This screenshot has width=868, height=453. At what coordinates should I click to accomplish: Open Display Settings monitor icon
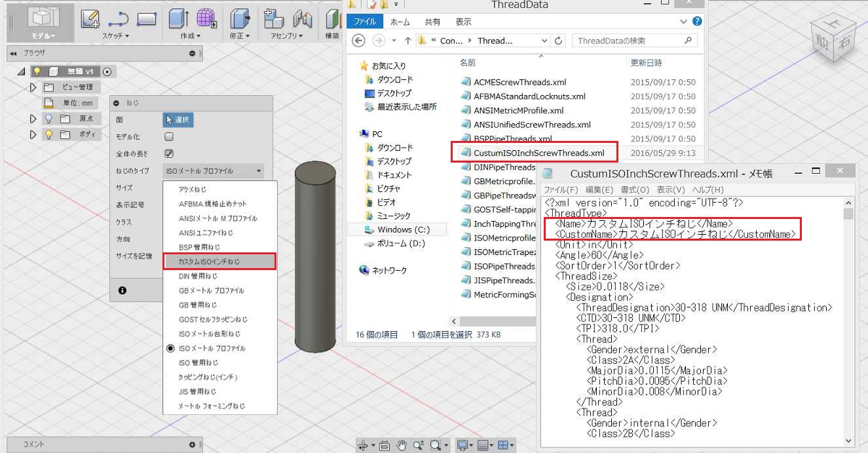click(462, 445)
